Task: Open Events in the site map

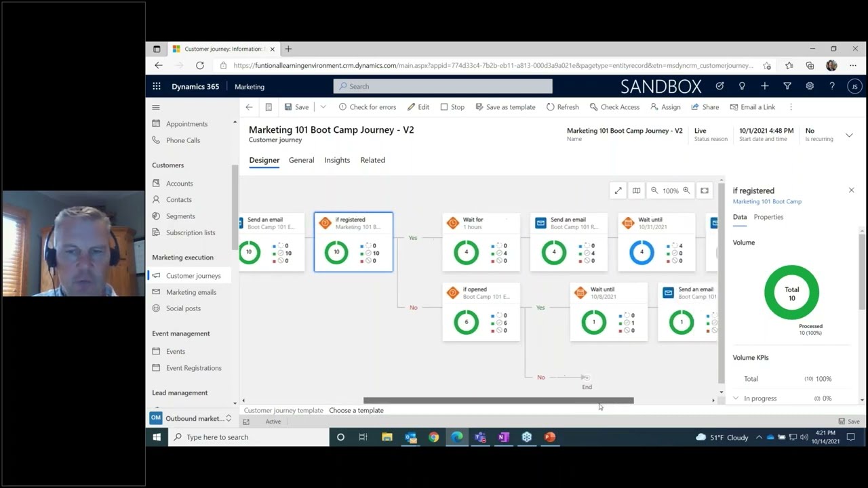Action: click(175, 352)
